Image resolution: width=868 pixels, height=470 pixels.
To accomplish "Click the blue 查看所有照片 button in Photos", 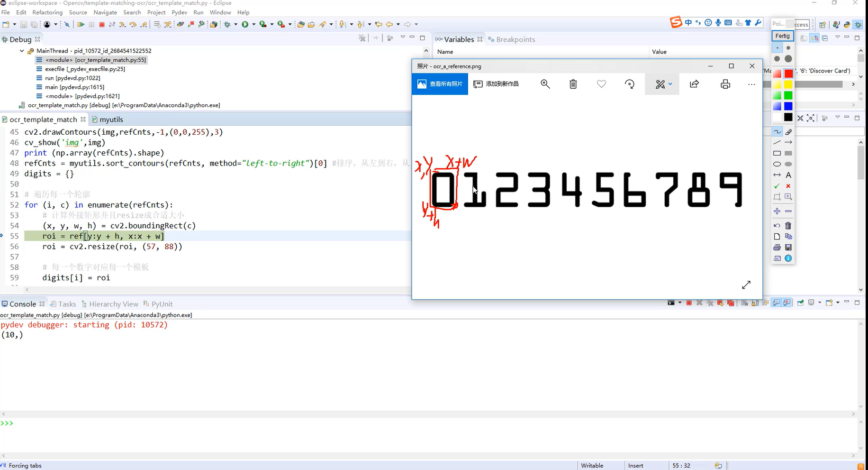I will click(440, 84).
